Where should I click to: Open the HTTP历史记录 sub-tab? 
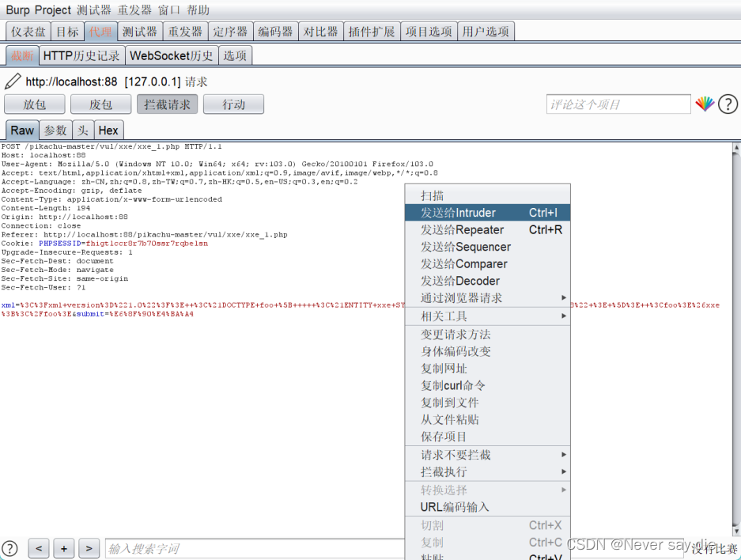(x=81, y=56)
